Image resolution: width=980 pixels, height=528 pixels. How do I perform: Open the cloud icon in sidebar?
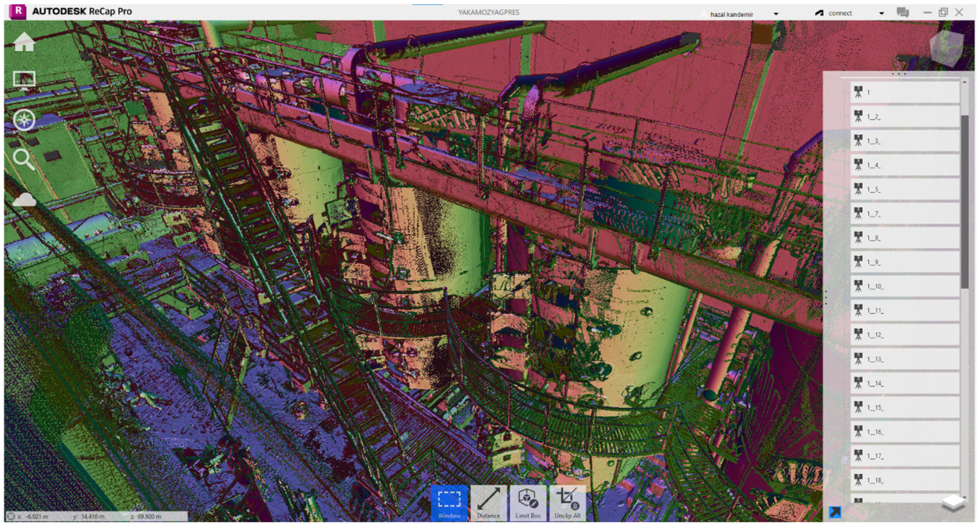point(24,200)
